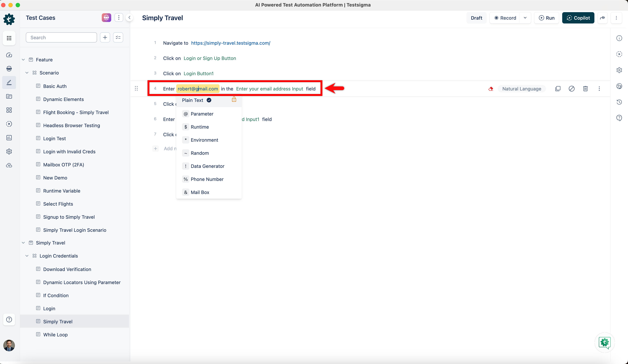Select Random data type
Image resolution: width=628 pixels, height=364 pixels.
point(209,153)
